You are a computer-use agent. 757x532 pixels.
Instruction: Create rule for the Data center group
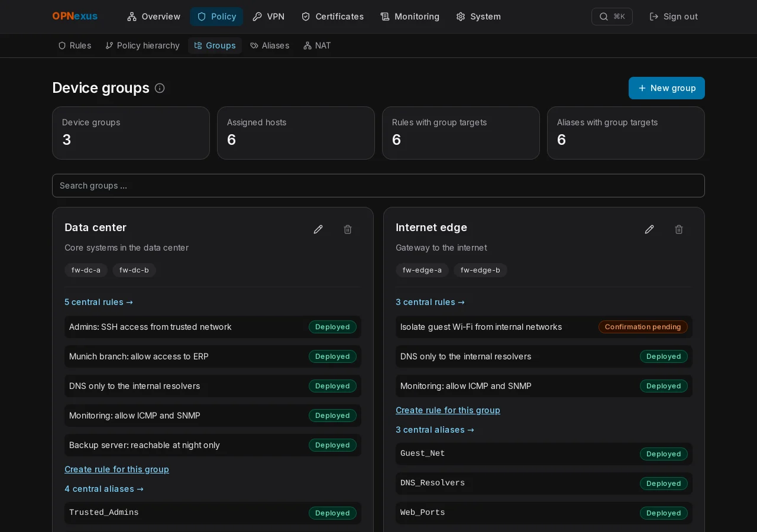pyautogui.click(x=117, y=469)
